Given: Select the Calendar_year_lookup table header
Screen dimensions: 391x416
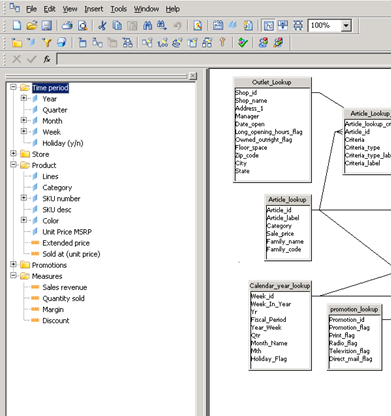Looking at the screenshot, I should tap(280, 286).
